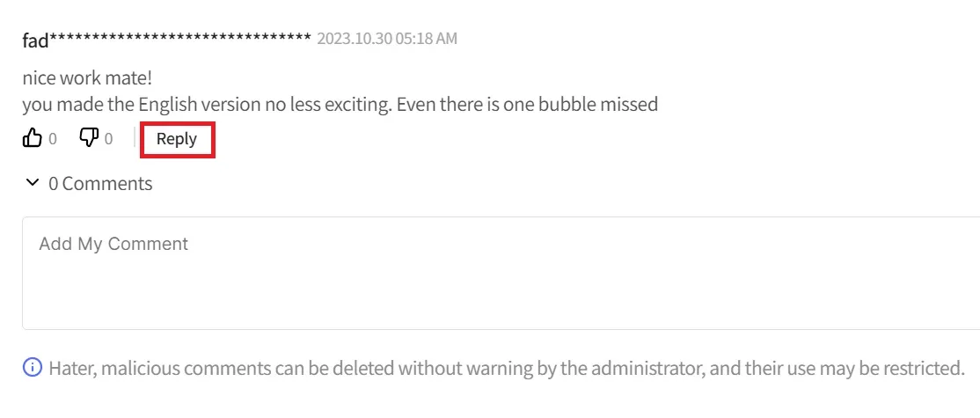This screenshot has height=418, width=980.
Task: Click the blue info circle icon
Action: coord(32,367)
